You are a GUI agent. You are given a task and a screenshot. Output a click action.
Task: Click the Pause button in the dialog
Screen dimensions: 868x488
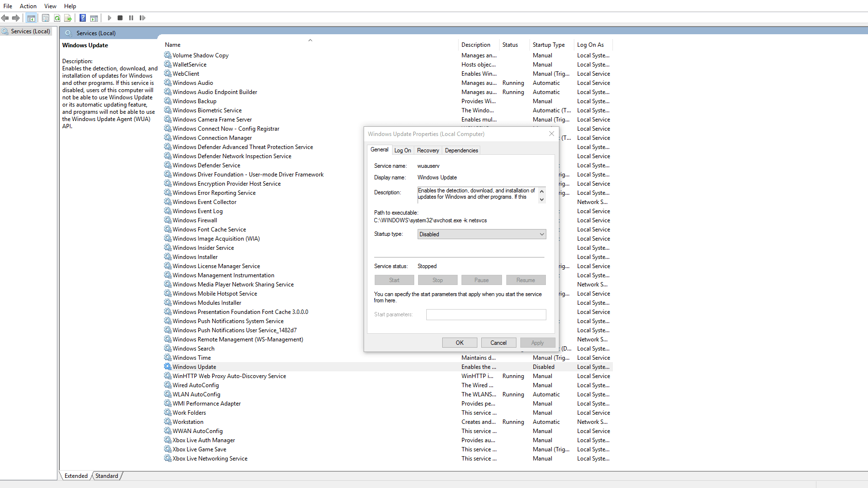coord(482,280)
